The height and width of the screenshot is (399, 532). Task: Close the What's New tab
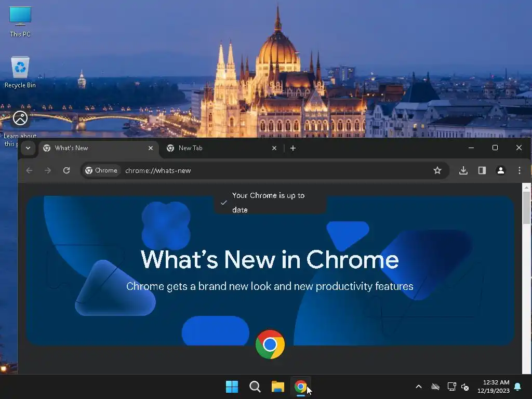(151, 148)
